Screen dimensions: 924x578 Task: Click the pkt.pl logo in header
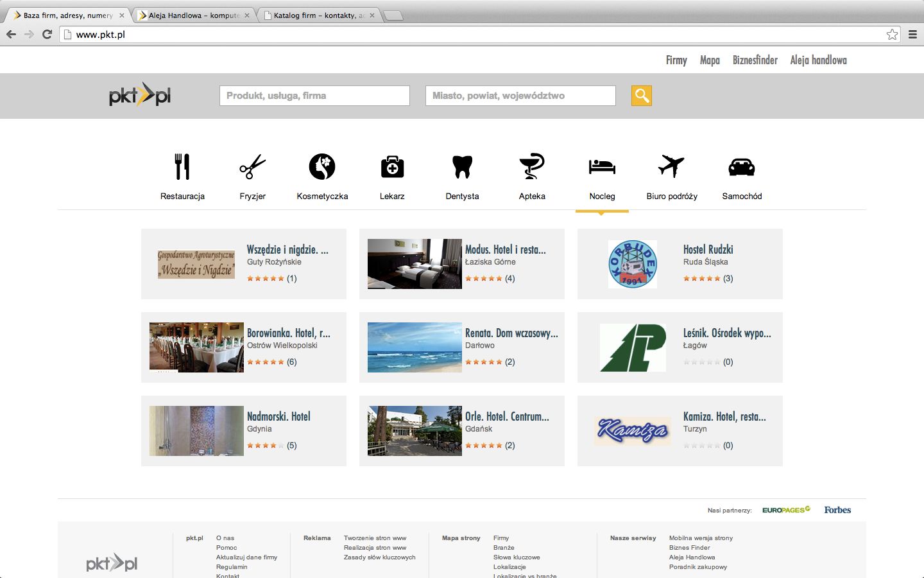coord(140,96)
